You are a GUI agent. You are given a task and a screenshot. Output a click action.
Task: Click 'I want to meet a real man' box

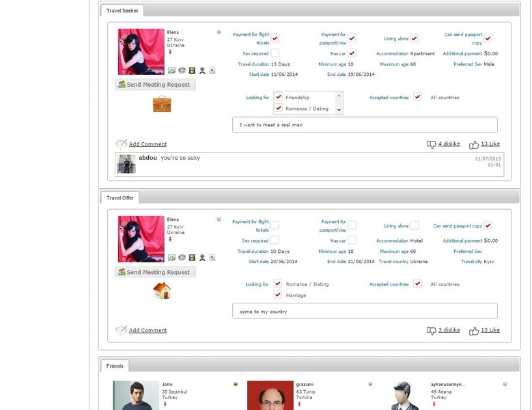365,125
